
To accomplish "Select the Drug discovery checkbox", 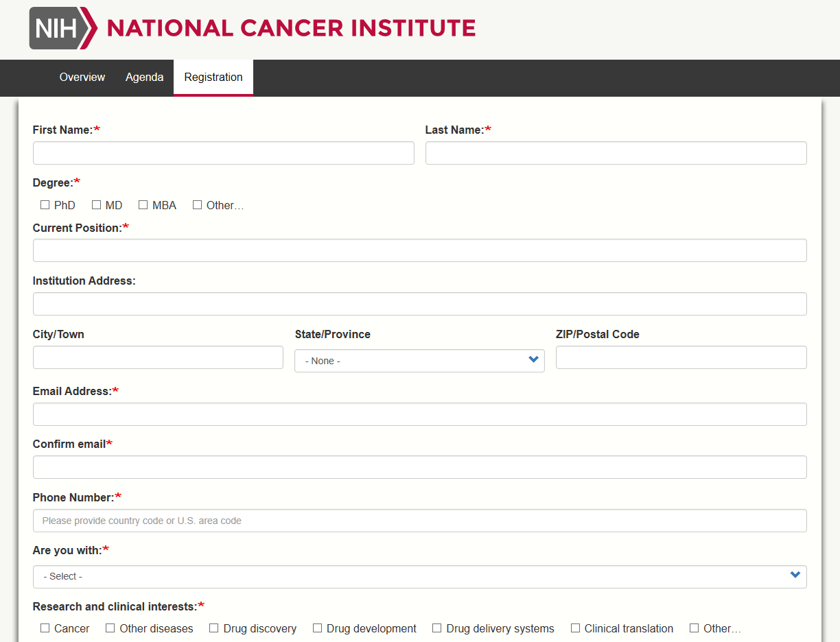I will (x=214, y=628).
